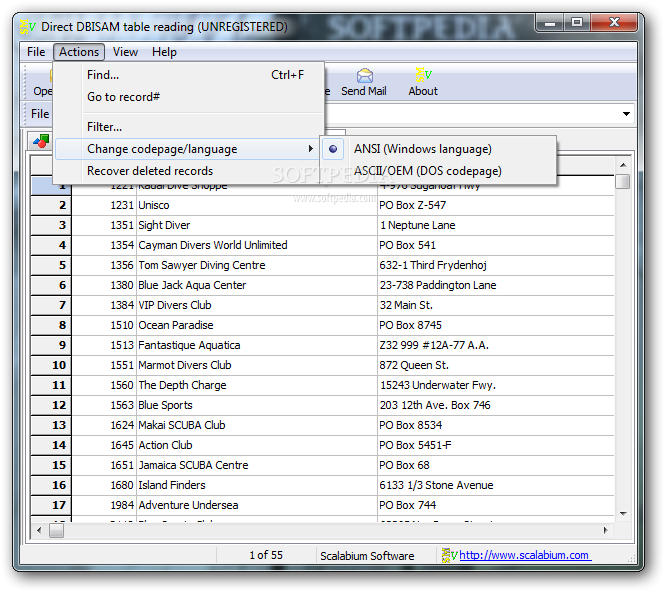Click Blue Jack Aqua Center cell

click(x=257, y=285)
